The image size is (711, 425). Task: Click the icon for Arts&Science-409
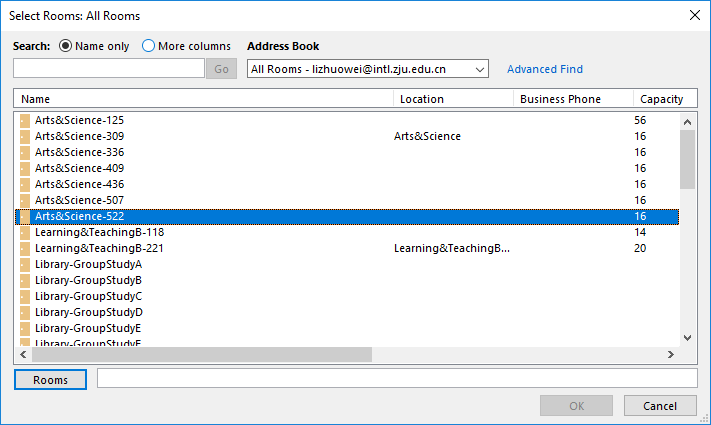click(25, 168)
